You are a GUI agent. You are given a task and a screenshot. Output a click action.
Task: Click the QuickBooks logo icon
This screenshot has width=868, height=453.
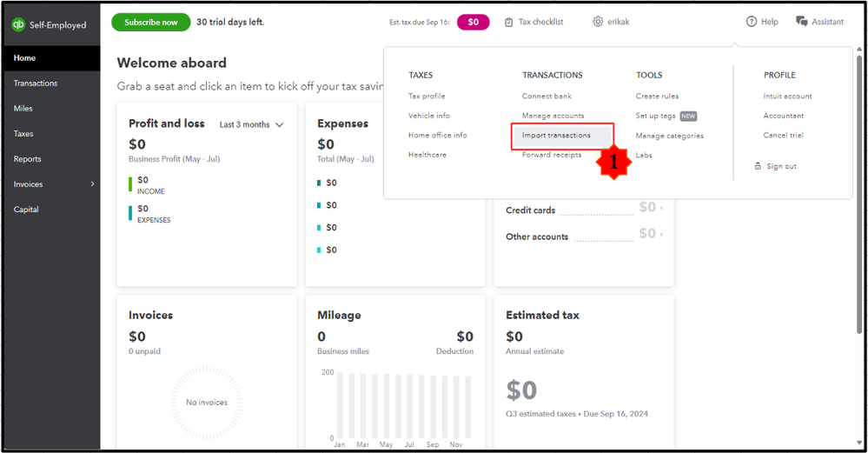(18, 25)
